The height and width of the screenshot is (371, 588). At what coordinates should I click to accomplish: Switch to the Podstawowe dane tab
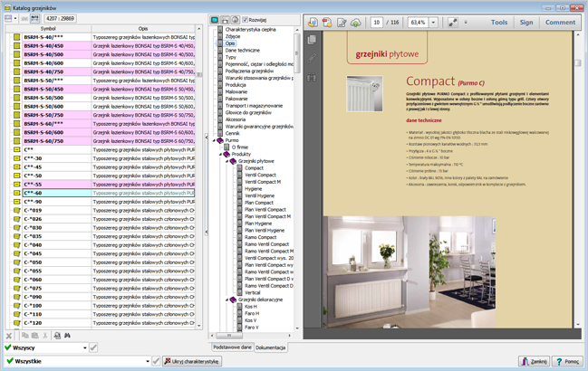coord(232,347)
